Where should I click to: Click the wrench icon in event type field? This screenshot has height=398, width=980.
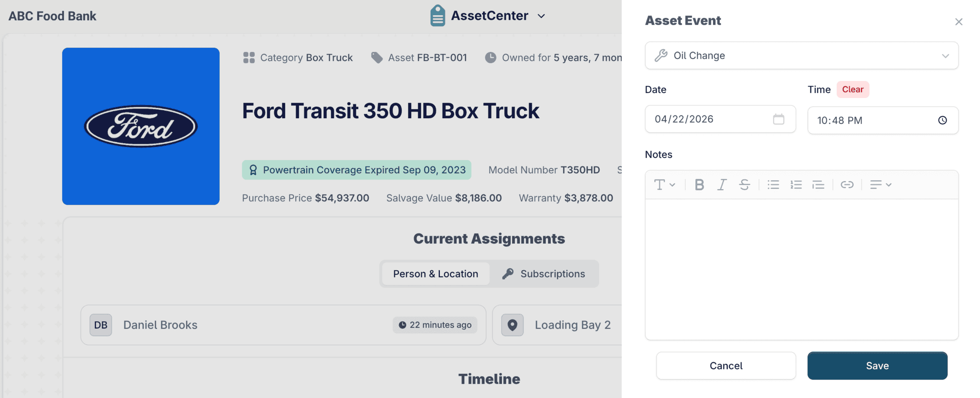tap(661, 56)
